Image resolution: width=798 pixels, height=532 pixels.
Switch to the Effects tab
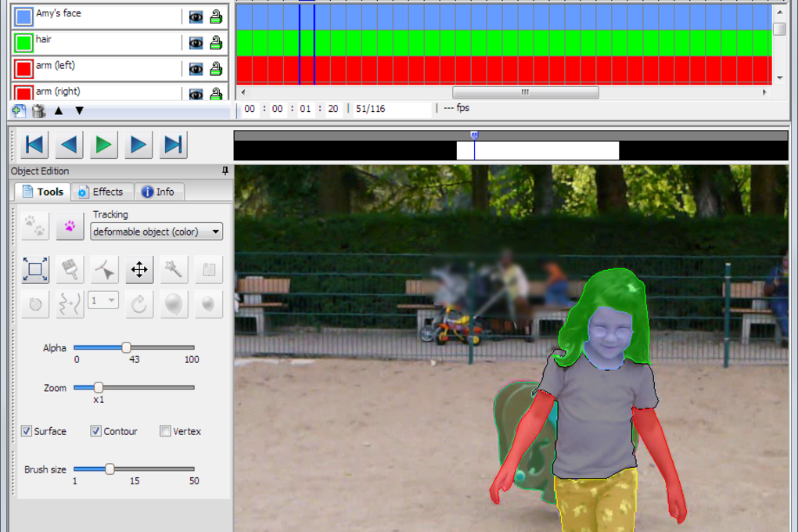tap(102, 192)
